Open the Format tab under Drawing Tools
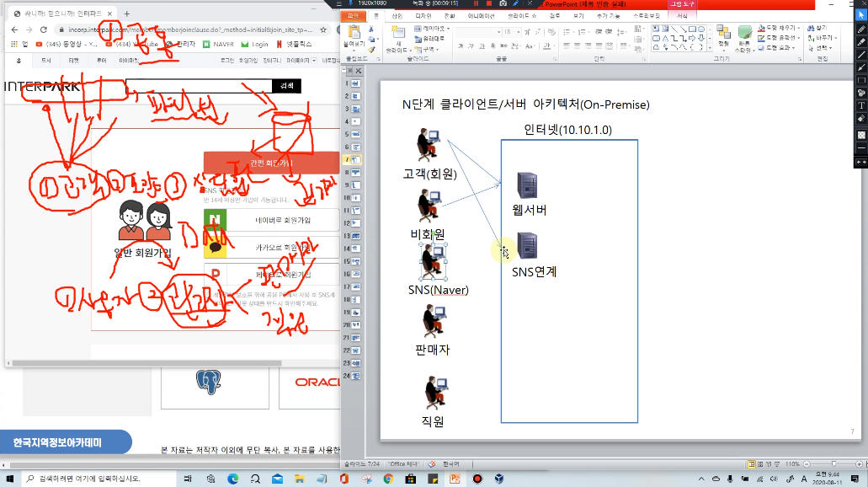 tap(682, 16)
